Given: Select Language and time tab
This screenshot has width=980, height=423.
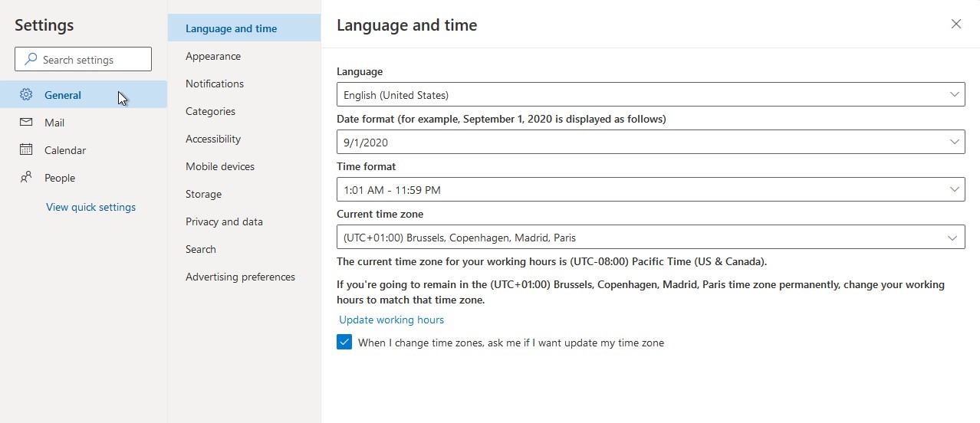Looking at the screenshot, I should pyautogui.click(x=244, y=28).
